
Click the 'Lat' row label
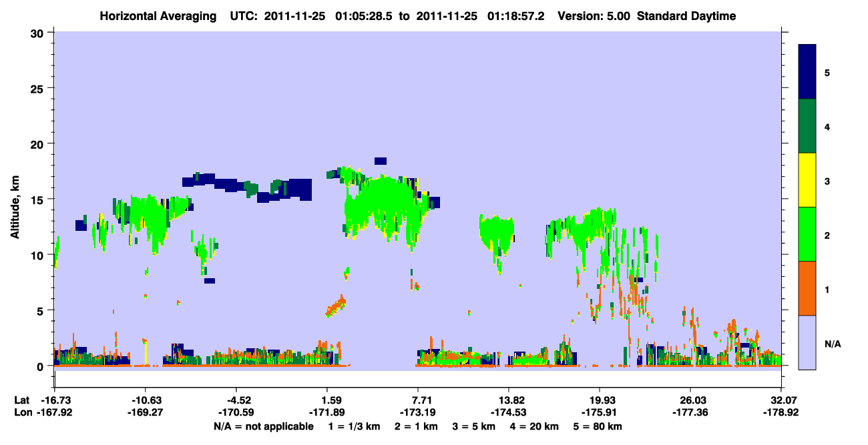(x=22, y=400)
